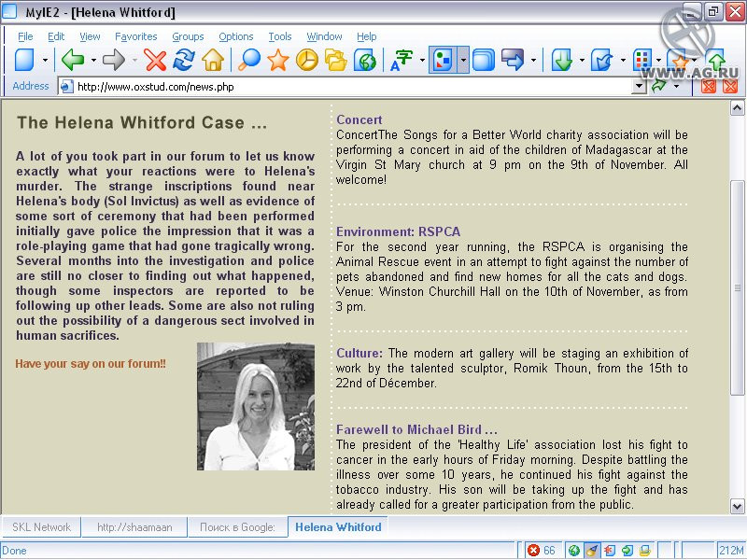Click the blue overlapping windows toolbar icon
This screenshot has width=747, height=560.
484,60
